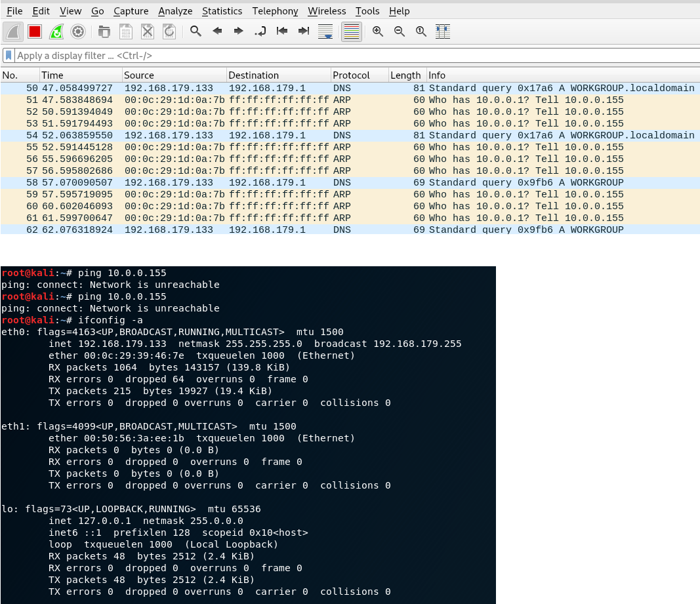Open the display filter bookmarks menu
The image size is (700, 604).
7,55
